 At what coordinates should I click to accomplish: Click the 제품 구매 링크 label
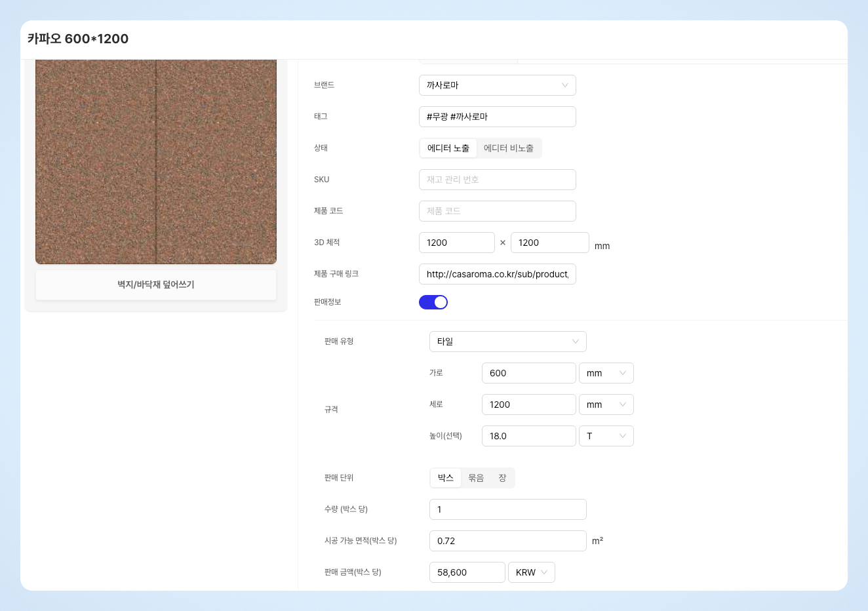point(336,274)
